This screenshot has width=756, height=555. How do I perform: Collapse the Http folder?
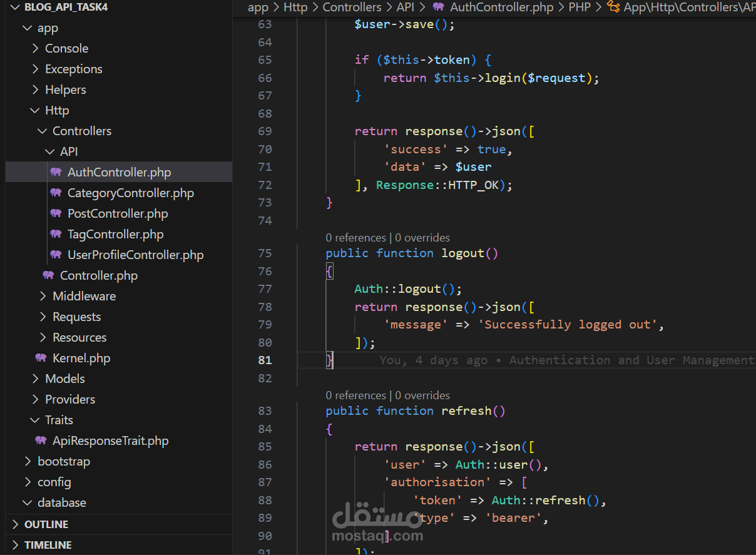click(34, 110)
